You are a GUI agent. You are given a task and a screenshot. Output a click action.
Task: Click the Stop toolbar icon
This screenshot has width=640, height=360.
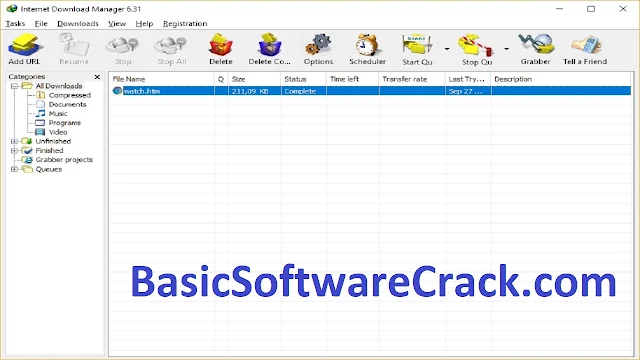pos(122,45)
